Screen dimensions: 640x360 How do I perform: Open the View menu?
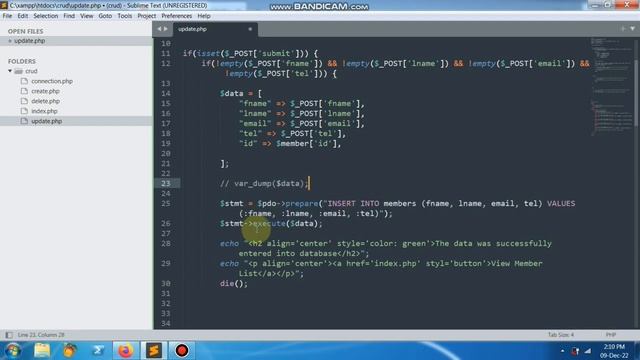(x=87, y=16)
